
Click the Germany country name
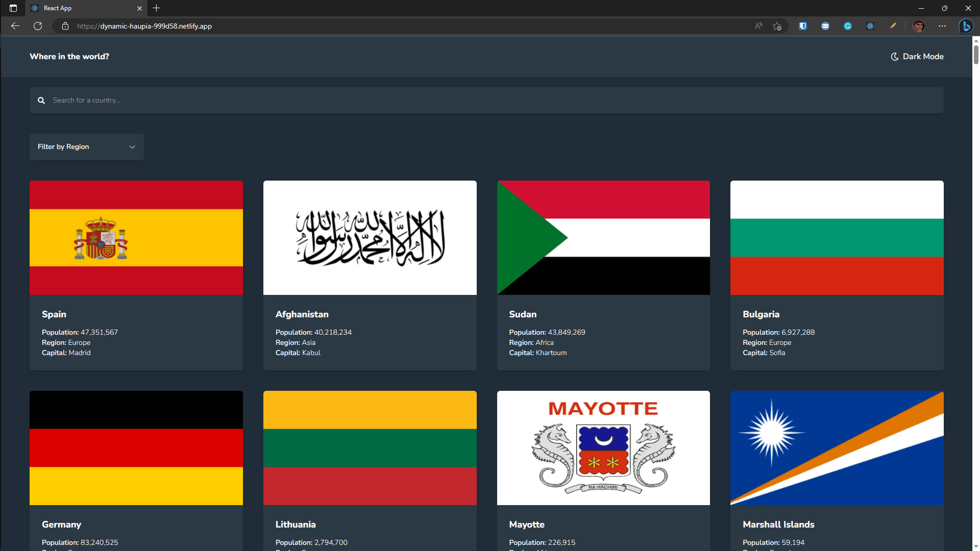62,524
